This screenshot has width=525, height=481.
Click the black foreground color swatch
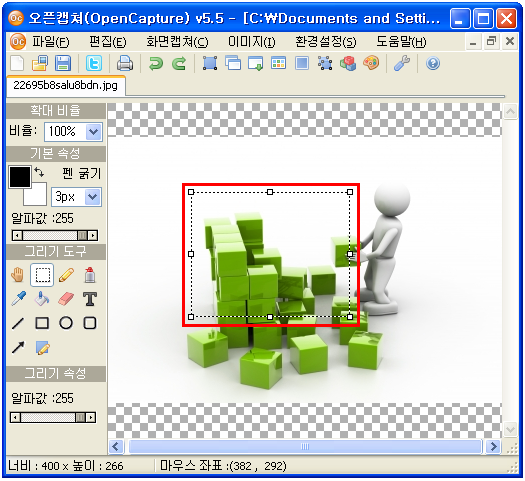20,176
